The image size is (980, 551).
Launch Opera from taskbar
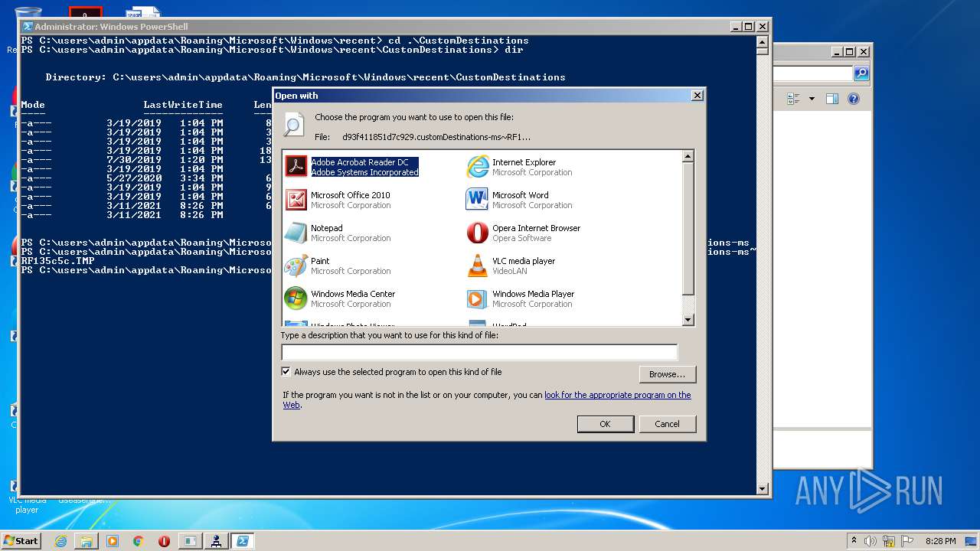[x=164, y=541]
